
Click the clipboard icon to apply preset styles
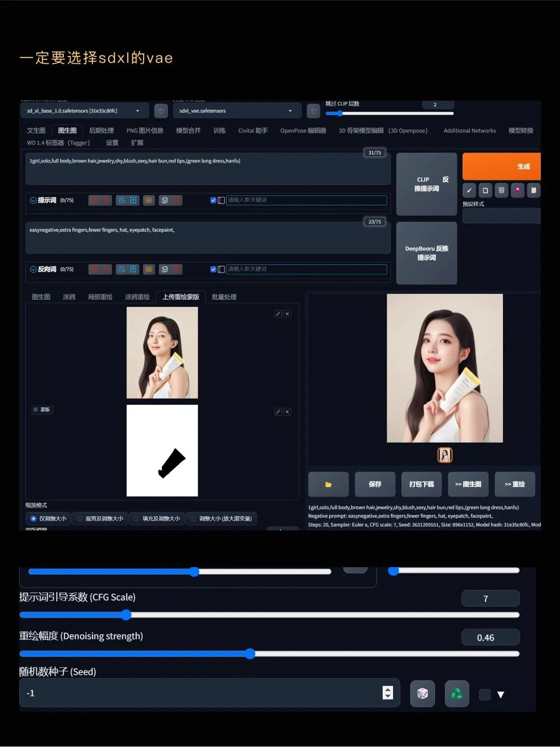click(x=534, y=190)
